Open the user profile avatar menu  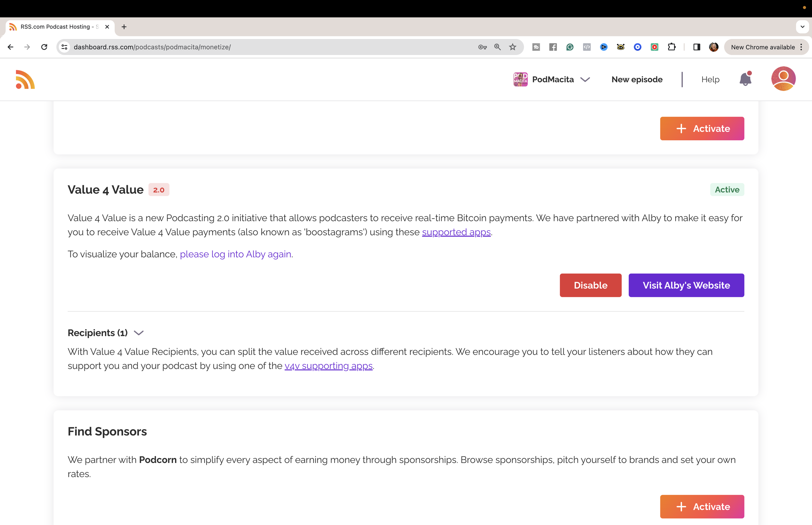point(783,79)
